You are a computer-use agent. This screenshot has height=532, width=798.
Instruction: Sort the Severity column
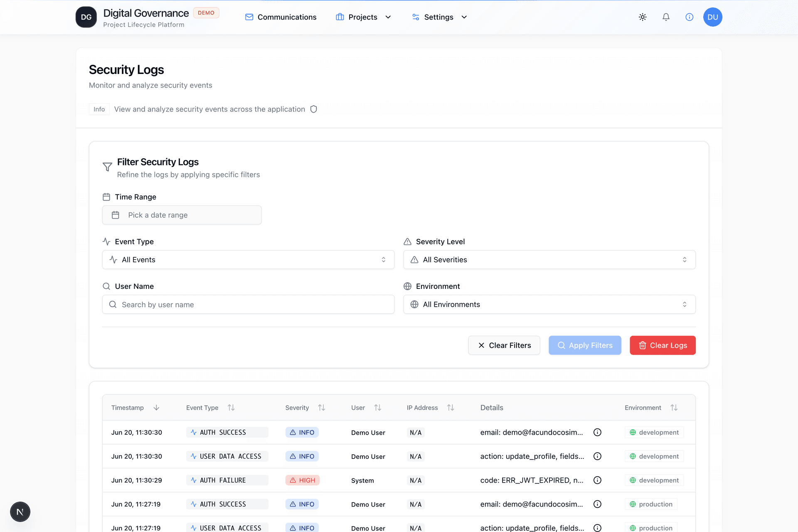click(x=322, y=408)
